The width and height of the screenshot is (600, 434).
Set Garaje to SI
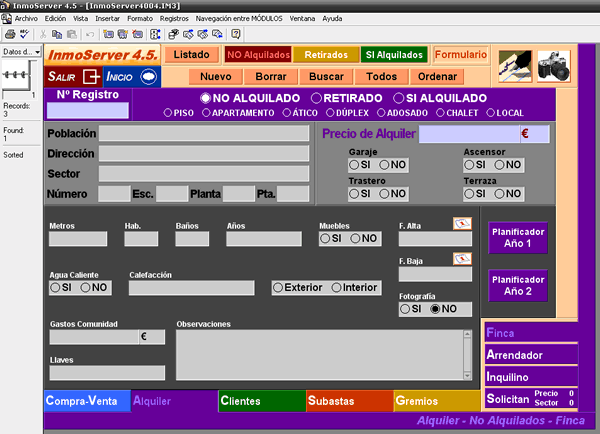point(354,165)
